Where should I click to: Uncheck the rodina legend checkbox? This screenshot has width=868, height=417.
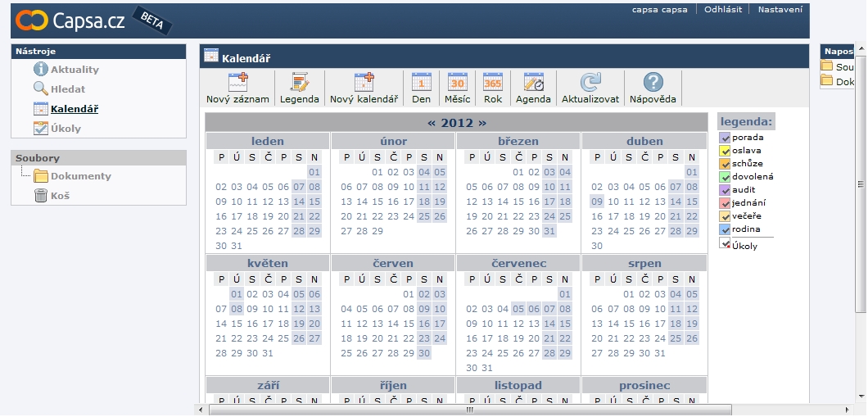pos(725,229)
